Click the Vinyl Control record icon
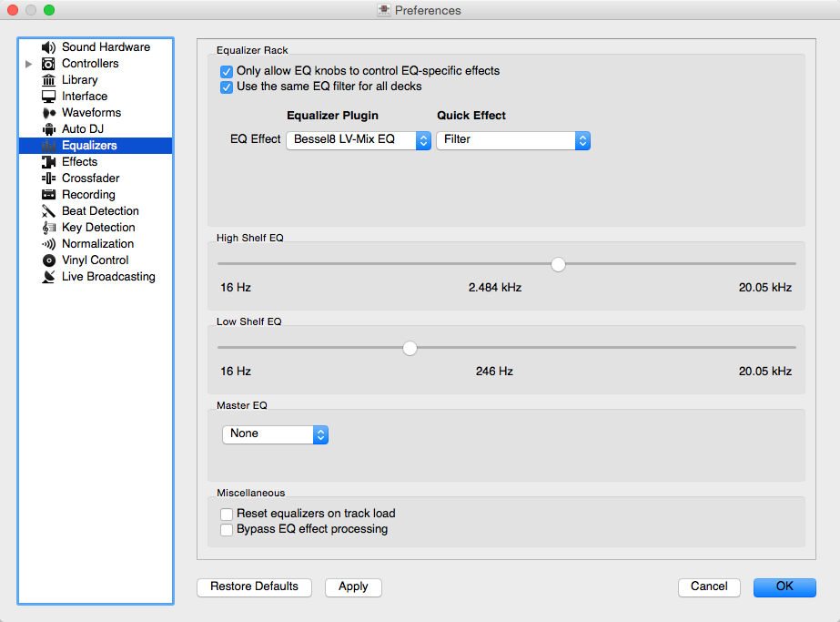The width and height of the screenshot is (840, 622). pos(48,260)
